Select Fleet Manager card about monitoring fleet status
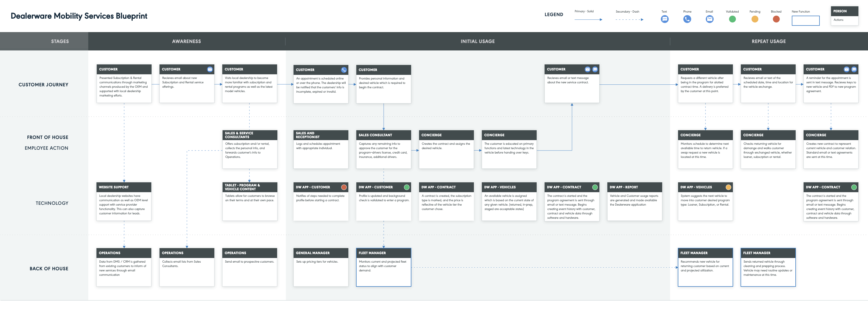The height and width of the screenshot is (329, 868). point(383,267)
